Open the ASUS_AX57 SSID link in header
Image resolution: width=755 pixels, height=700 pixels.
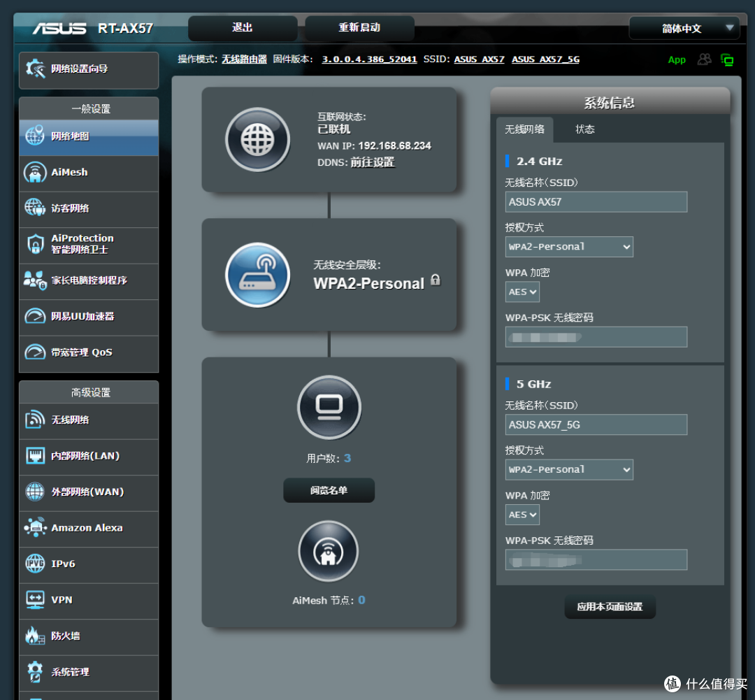[x=479, y=59]
